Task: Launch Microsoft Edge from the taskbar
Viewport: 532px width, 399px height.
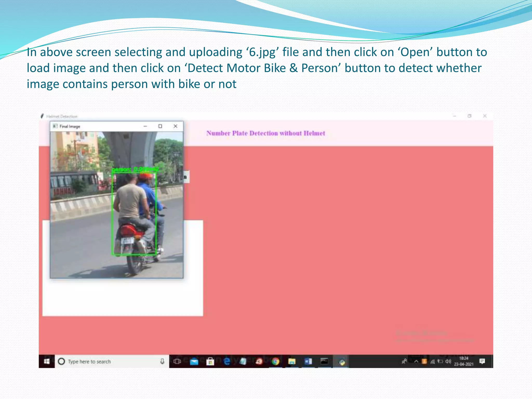Action: click(227, 361)
